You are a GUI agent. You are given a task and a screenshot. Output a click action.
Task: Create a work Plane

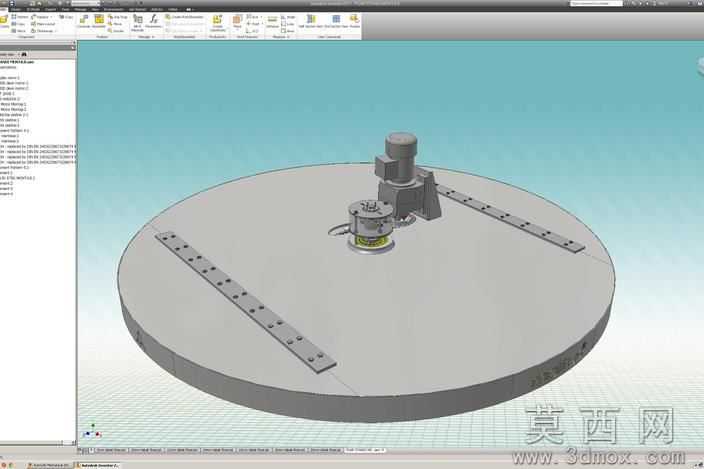coord(237,21)
